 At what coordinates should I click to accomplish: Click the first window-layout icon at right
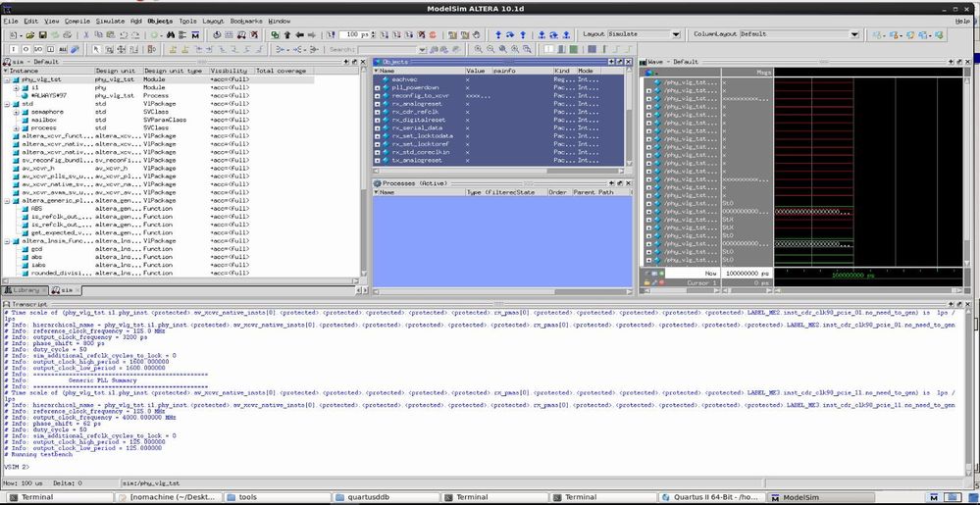pyautogui.click(x=877, y=35)
